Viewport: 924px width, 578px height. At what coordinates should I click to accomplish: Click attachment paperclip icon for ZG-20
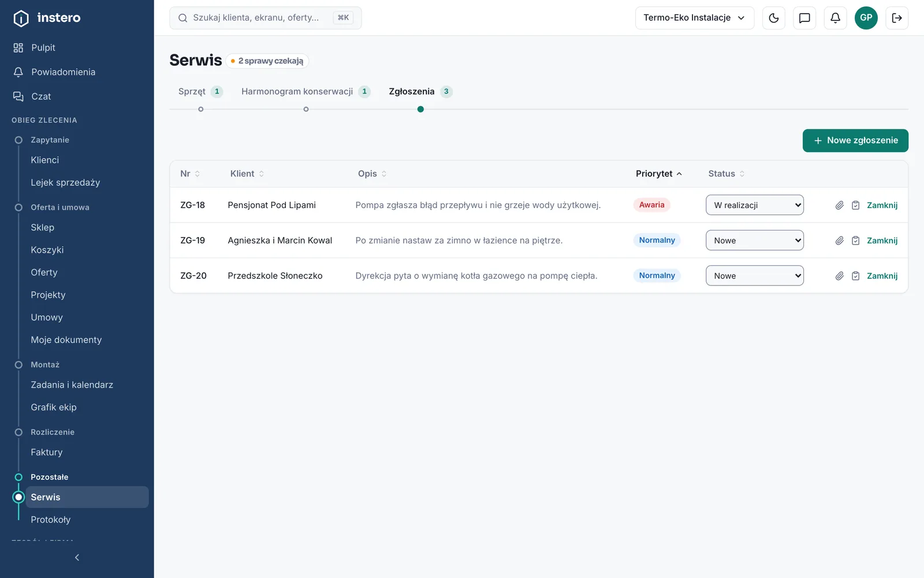[840, 276]
